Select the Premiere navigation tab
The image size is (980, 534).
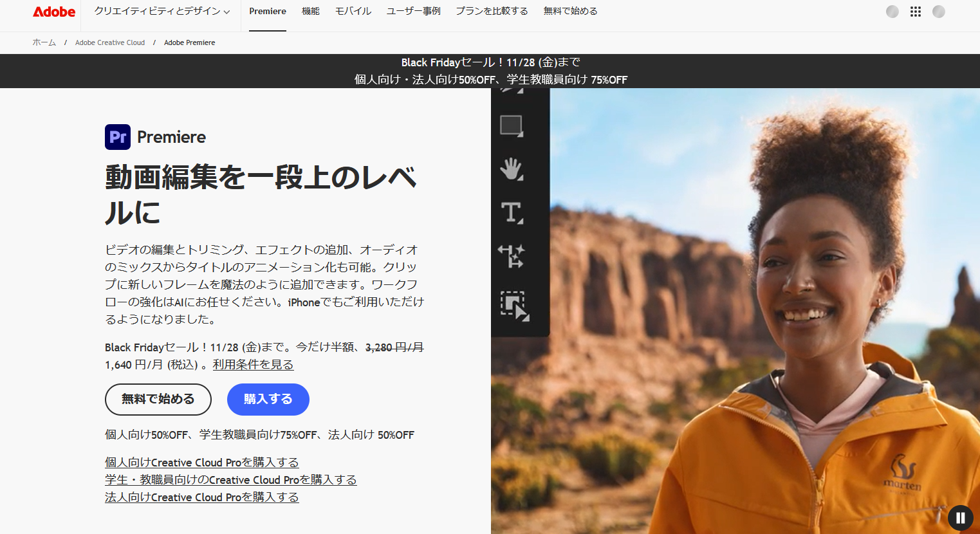[268, 12]
